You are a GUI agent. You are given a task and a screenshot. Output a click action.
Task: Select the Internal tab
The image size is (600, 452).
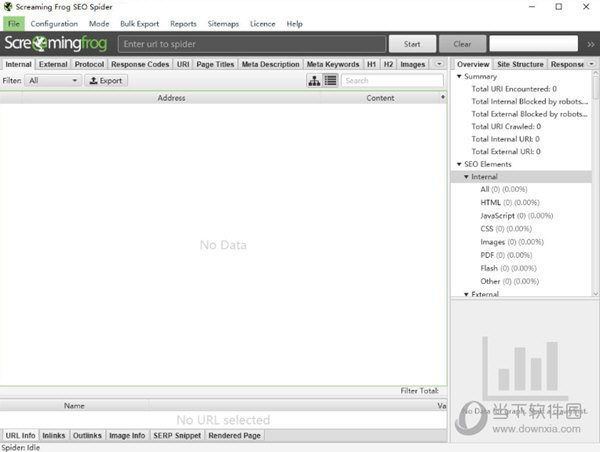click(x=18, y=64)
